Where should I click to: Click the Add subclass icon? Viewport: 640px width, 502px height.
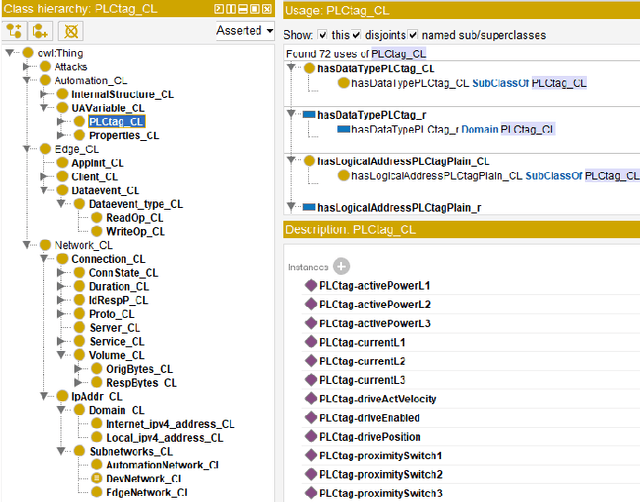pyautogui.click(x=16, y=31)
